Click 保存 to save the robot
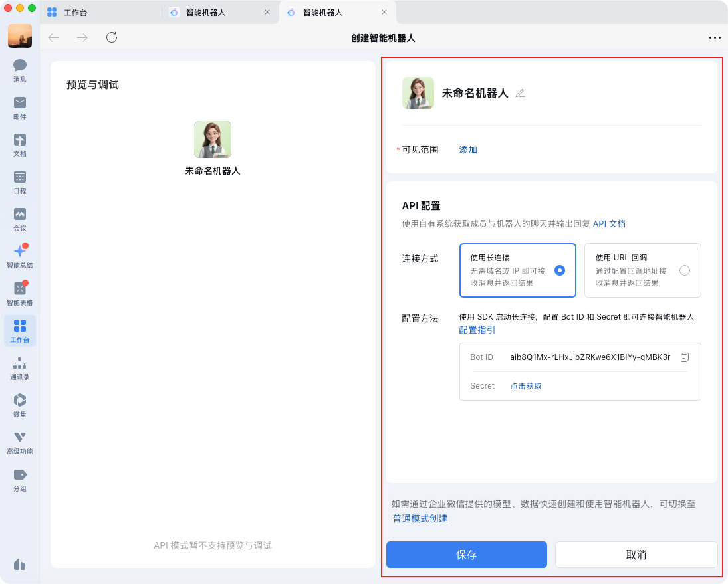728x584 pixels. (467, 555)
